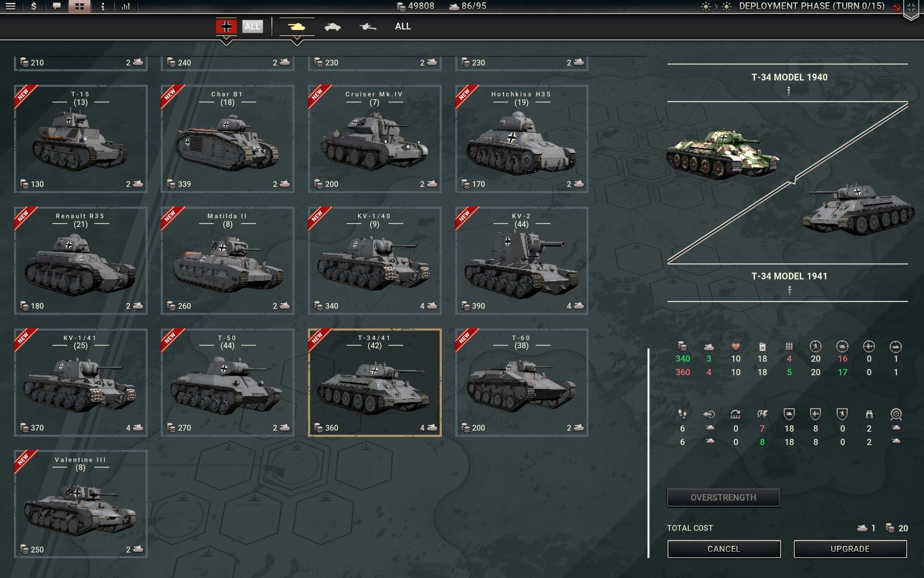
Task: Click the initiative lightning stat icon
Action: (x=762, y=414)
